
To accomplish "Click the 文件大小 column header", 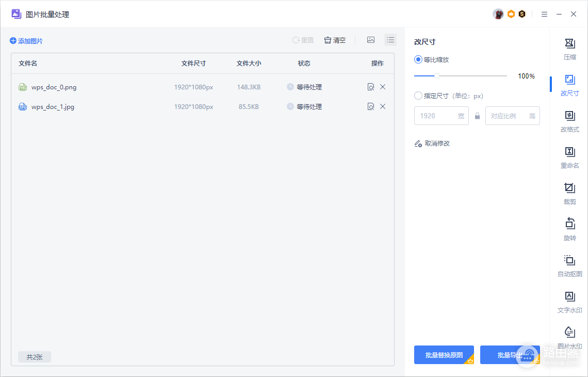I will tap(249, 63).
